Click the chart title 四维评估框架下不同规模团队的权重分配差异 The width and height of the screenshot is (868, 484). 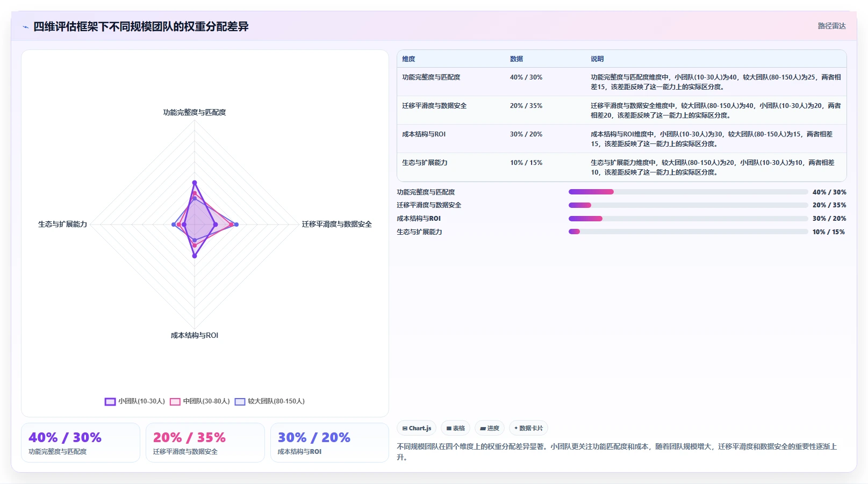coord(141,27)
